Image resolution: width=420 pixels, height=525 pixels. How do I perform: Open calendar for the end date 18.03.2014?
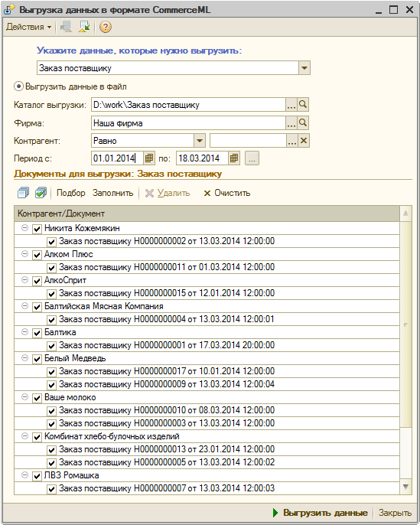[234, 158]
